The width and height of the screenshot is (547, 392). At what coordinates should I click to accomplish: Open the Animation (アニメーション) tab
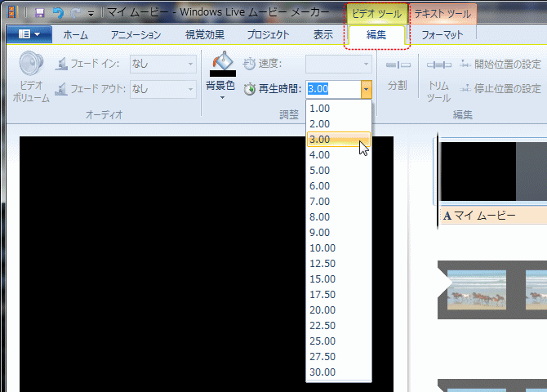coord(136,34)
